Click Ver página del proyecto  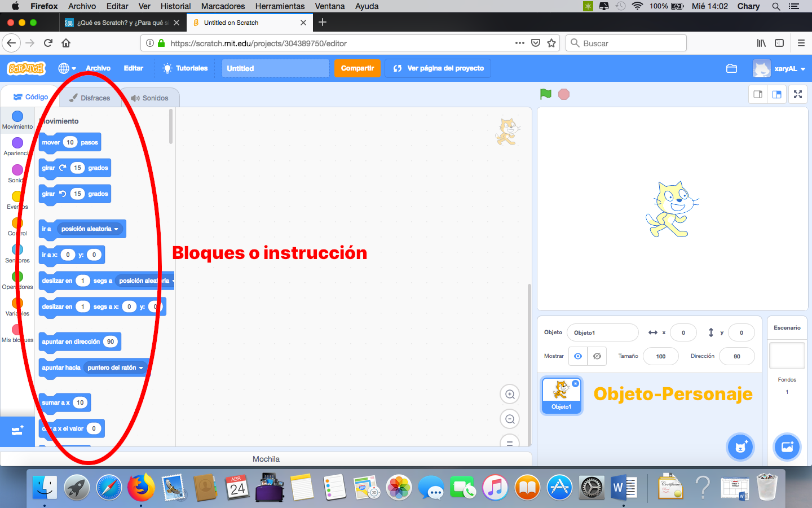tap(438, 68)
